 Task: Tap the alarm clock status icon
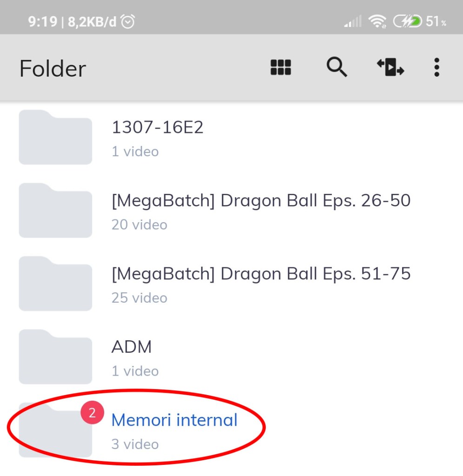[x=127, y=21]
